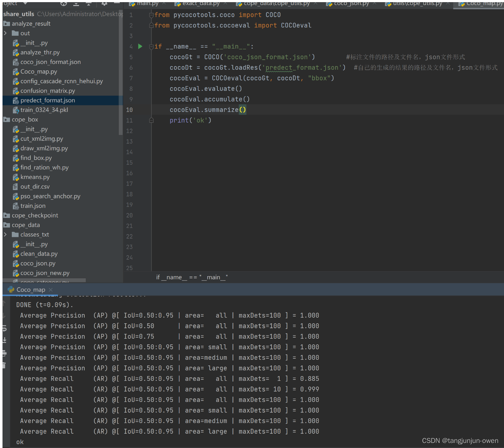Select draw_xml2img.py in the project tree

[x=44, y=148]
